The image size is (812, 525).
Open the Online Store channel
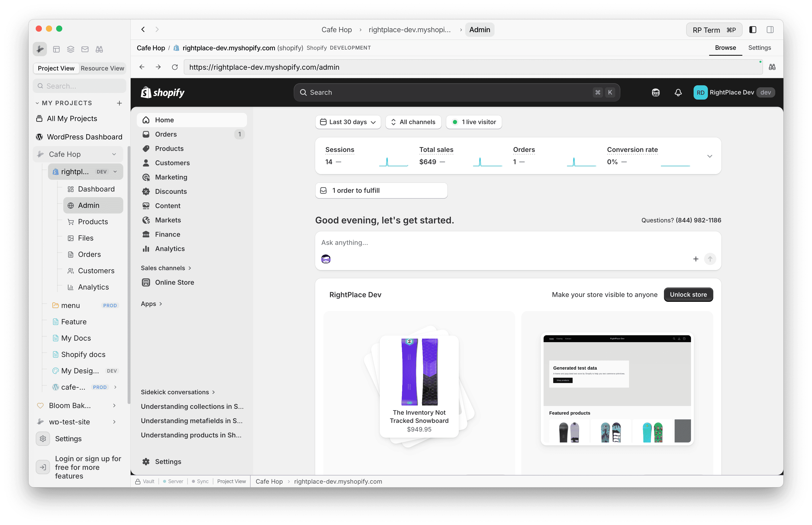click(x=175, y=282)
